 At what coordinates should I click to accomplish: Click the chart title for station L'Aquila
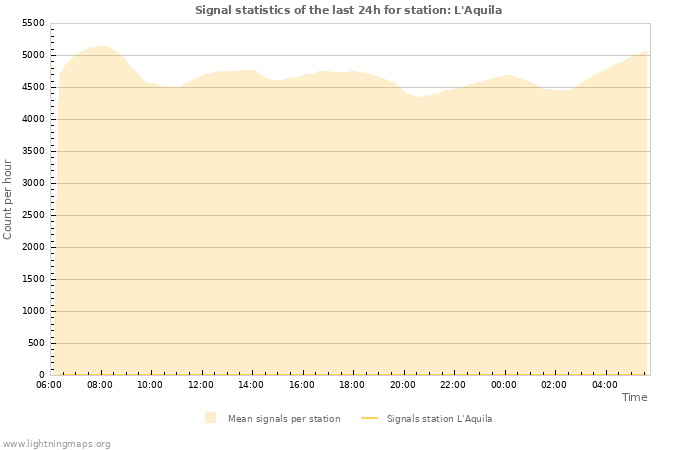pos(348,10)
